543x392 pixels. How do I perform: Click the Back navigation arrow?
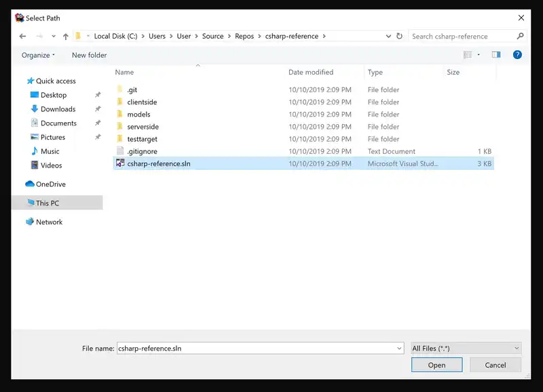(x=22, y=37)
